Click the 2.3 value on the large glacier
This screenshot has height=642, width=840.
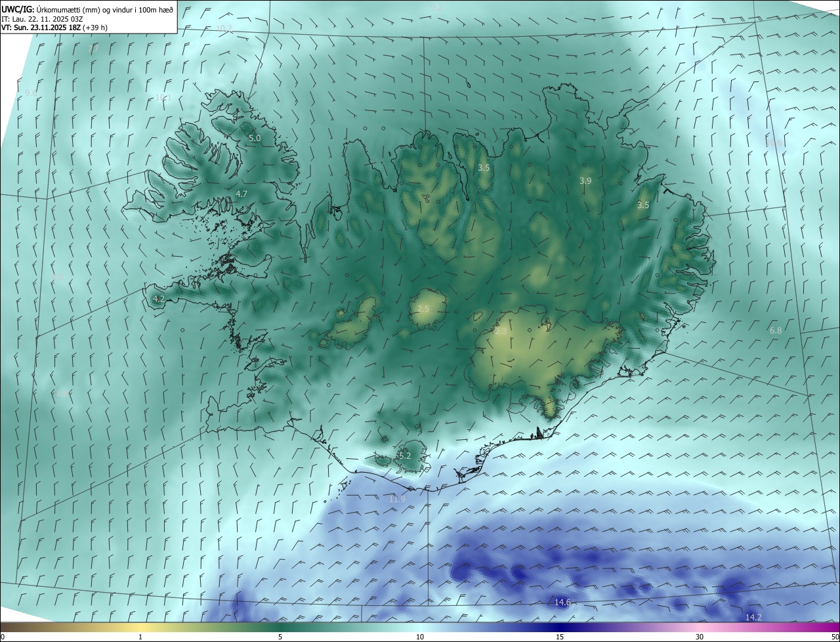tap(500, 332)
